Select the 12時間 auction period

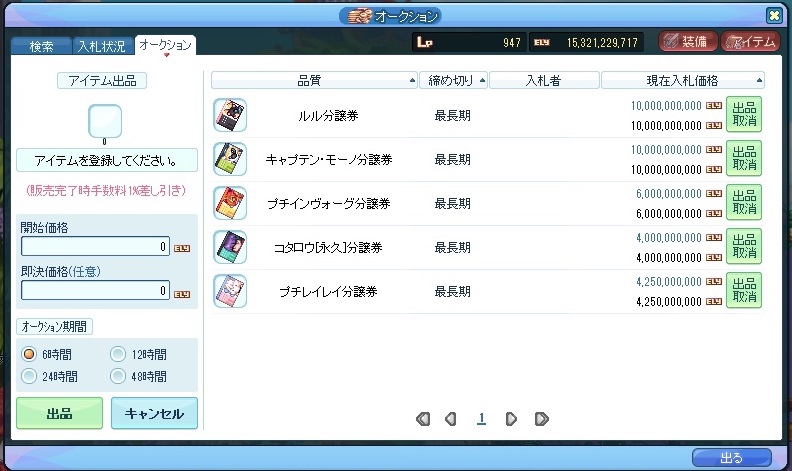tap(118, 354)
